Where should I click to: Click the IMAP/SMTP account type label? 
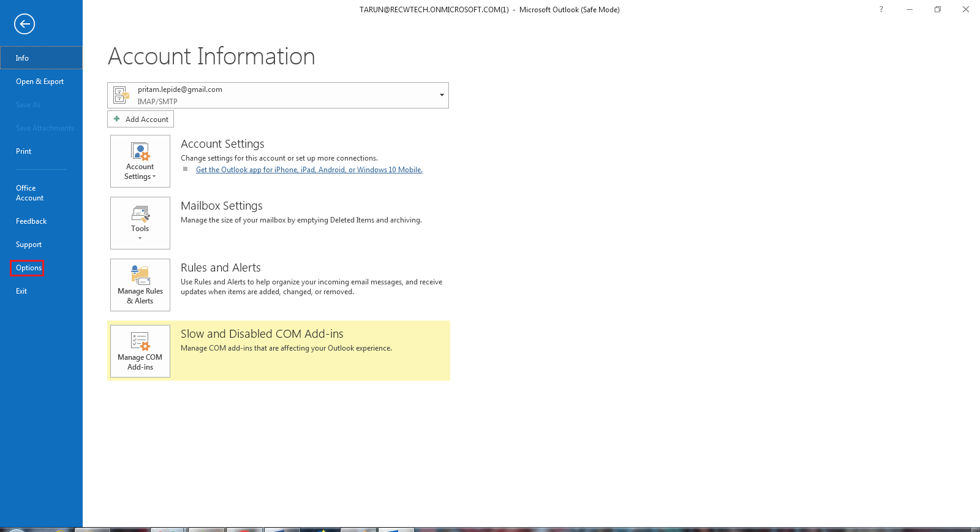[157, 102]
